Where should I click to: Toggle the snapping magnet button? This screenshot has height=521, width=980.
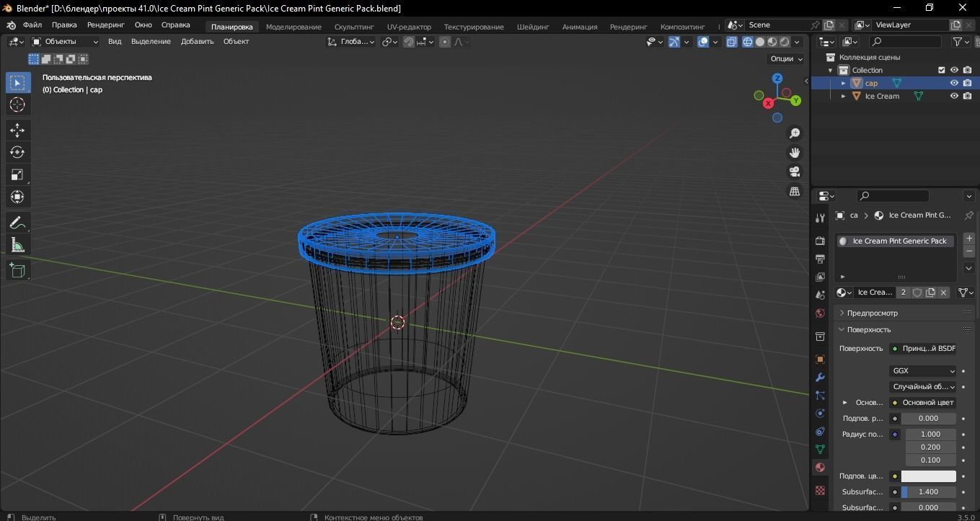point(409,42)
